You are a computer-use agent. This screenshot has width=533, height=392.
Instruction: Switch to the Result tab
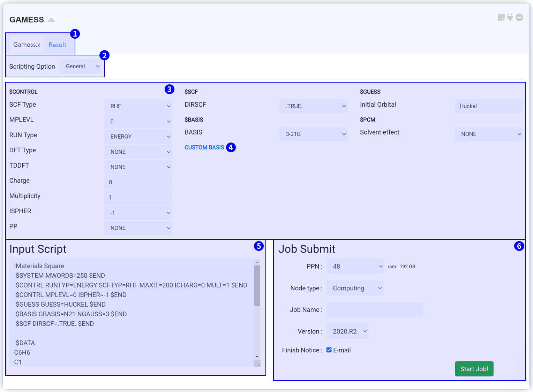coord(58,45)
